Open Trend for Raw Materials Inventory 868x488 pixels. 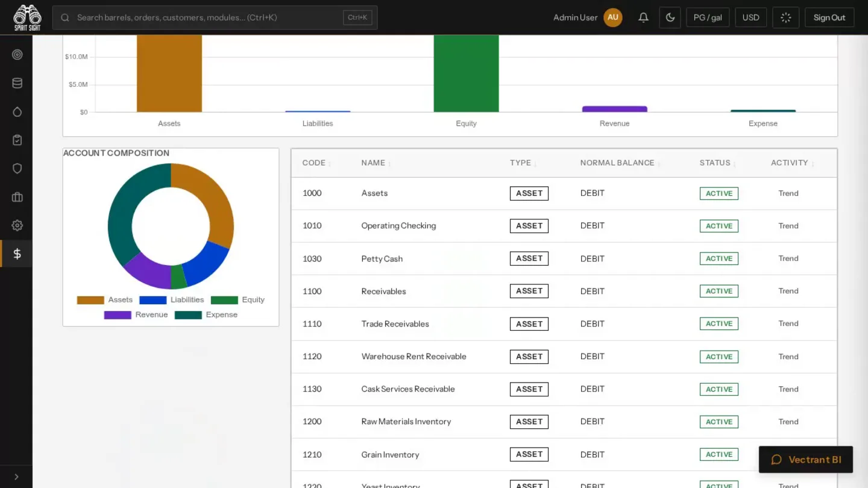click(788, 422)
